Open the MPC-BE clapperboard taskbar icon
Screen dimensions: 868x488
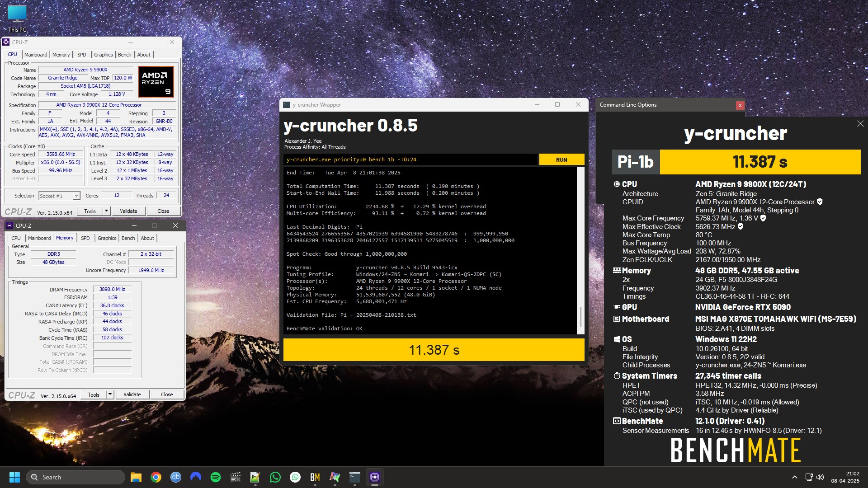[x=236, y=477]
